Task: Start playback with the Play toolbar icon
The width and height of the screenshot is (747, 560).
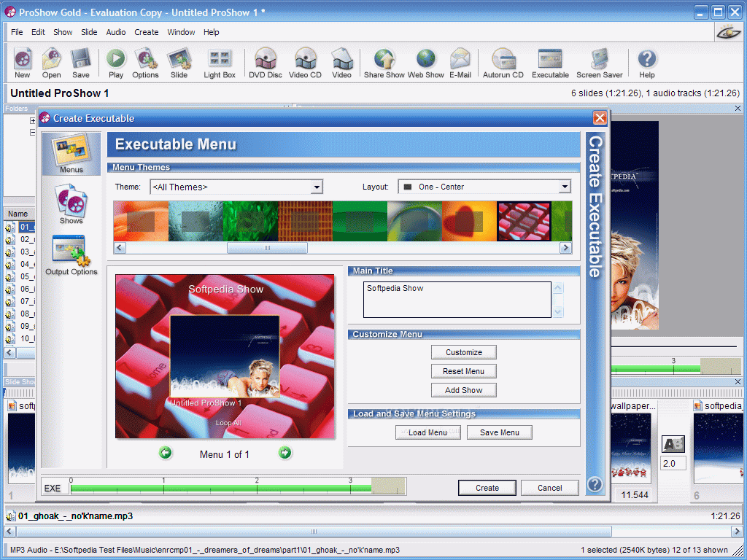Action: [116, 63]
